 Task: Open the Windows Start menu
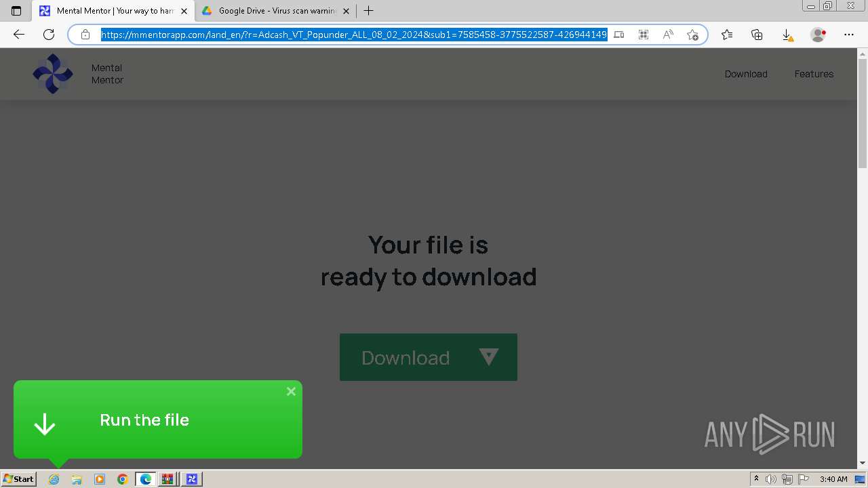pos(18,479)
